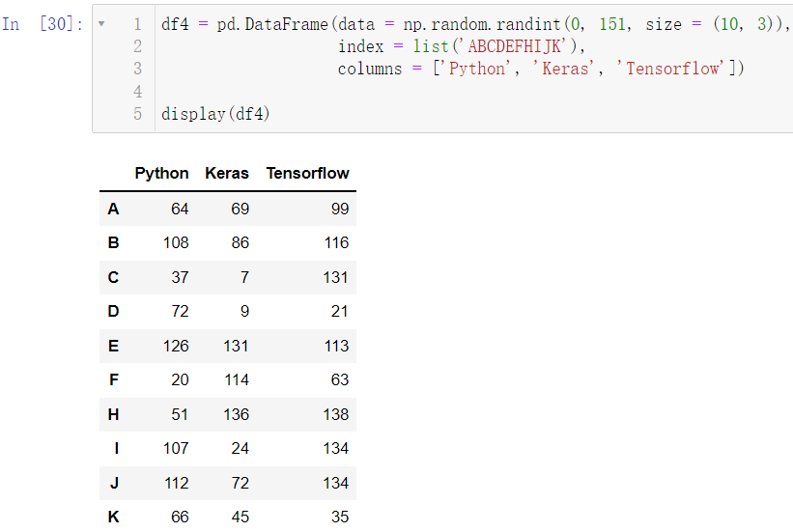Click Python value 66 in row K
This screenshot has height=532, width=793.
180,517
